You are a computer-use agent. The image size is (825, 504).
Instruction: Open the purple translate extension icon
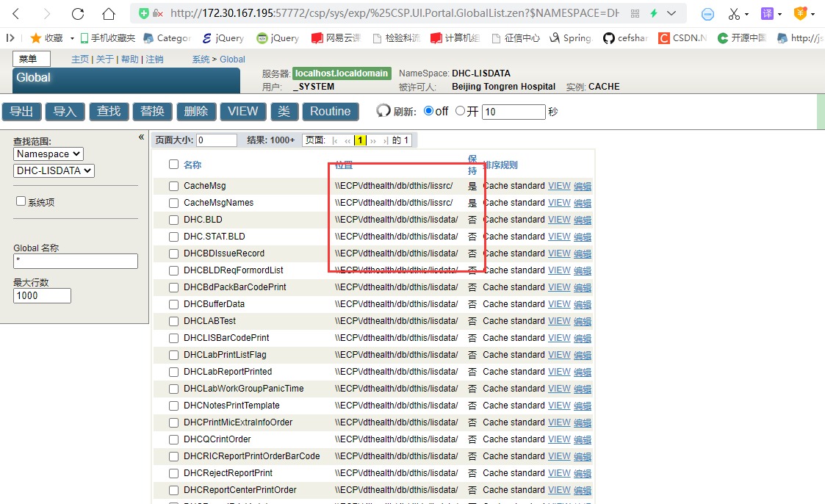(x=767, y=14)
